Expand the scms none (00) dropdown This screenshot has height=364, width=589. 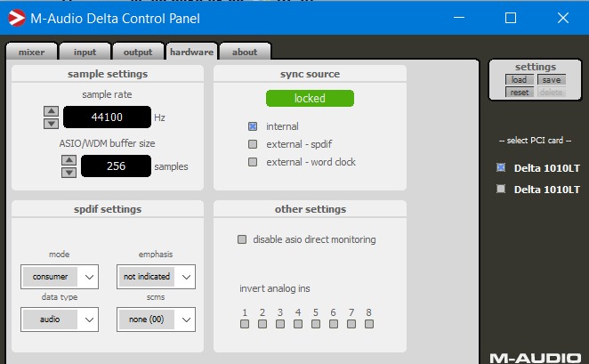click(156, 318)
